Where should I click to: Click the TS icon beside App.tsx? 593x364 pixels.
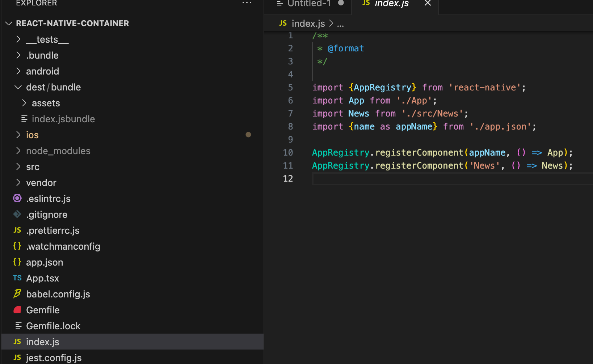pos(17,278)
